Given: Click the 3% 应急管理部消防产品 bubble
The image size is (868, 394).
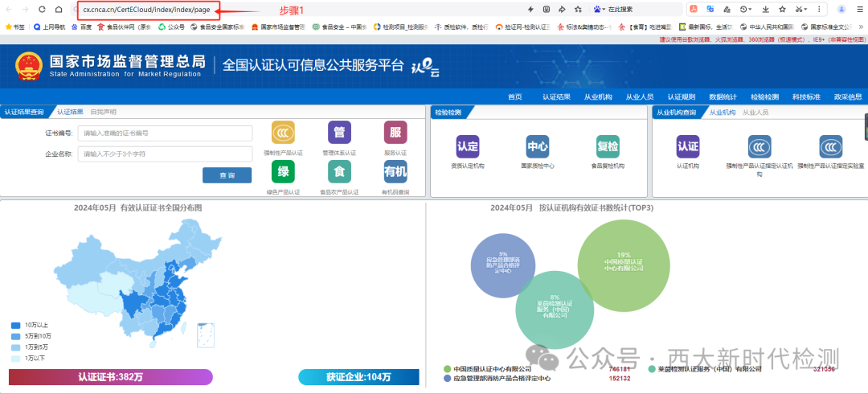Looking at the screenshot, I should [x=503, y=265].
